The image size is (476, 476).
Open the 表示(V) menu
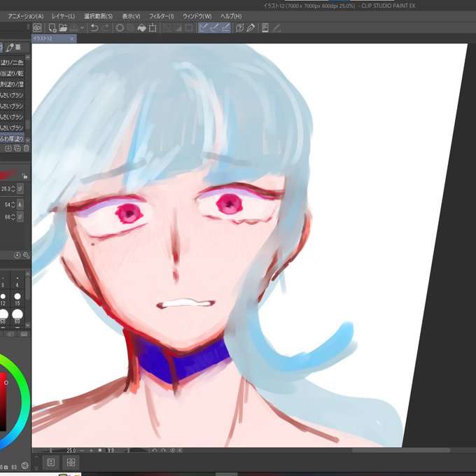point(131,16)
